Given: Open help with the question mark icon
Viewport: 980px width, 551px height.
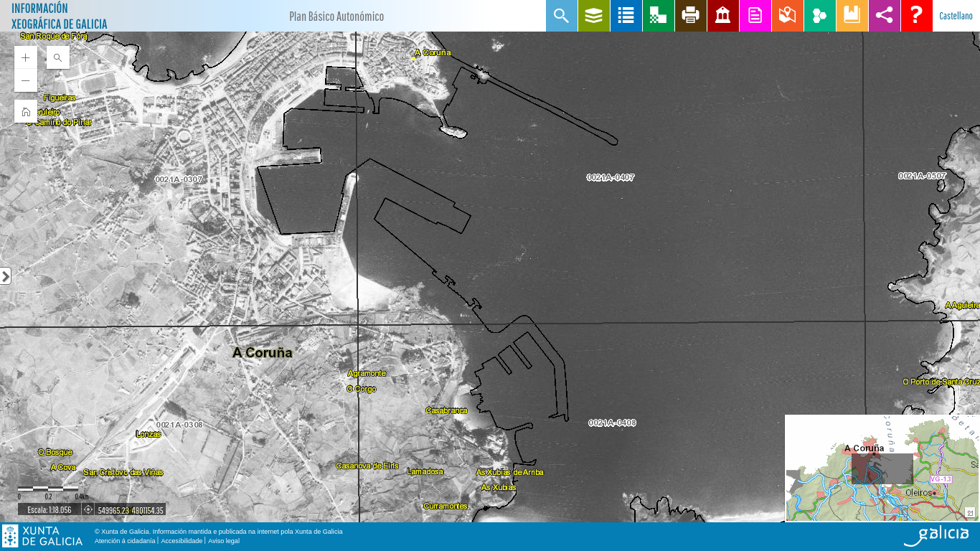Looking at the screenshot, I should [x=917, y=16].
